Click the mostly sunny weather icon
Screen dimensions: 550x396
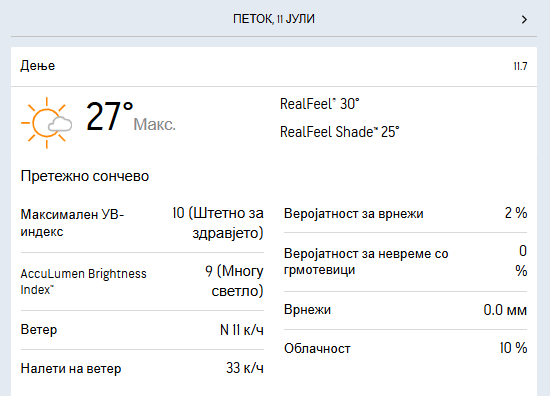click(47, 123)
